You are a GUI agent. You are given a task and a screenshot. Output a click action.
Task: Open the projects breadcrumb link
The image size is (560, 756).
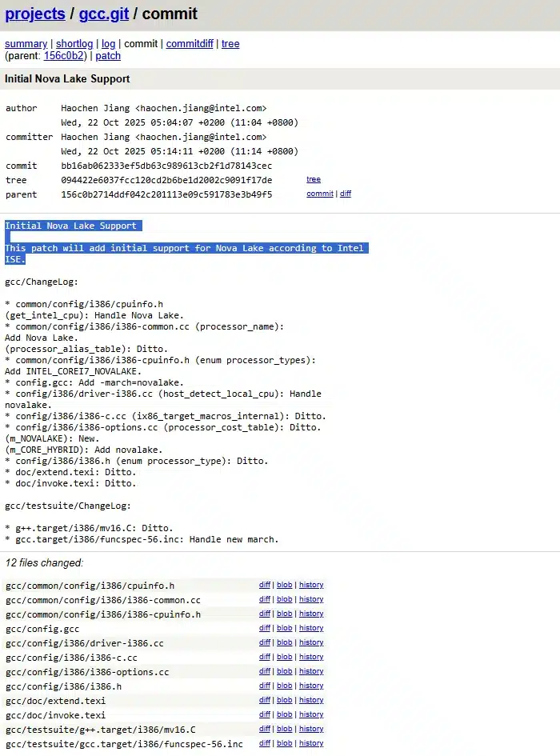coord(34,14)
